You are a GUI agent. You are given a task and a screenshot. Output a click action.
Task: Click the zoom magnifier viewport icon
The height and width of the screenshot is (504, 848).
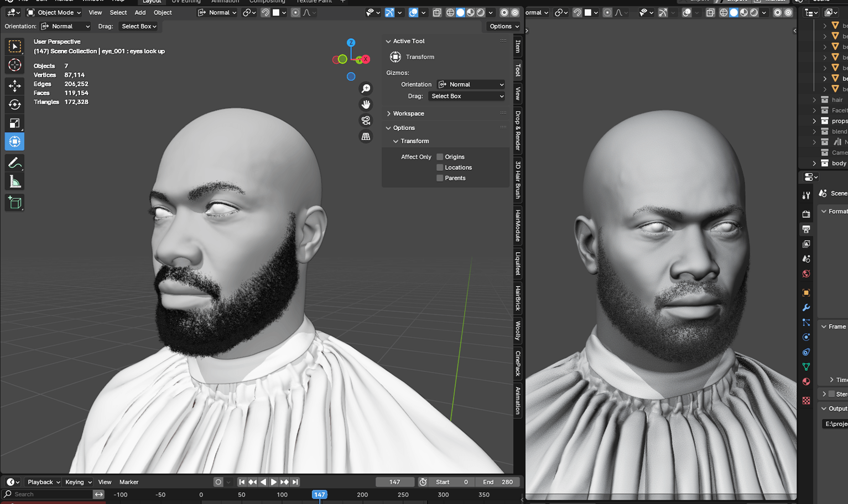pyautogui.click(x=366, y=89)
